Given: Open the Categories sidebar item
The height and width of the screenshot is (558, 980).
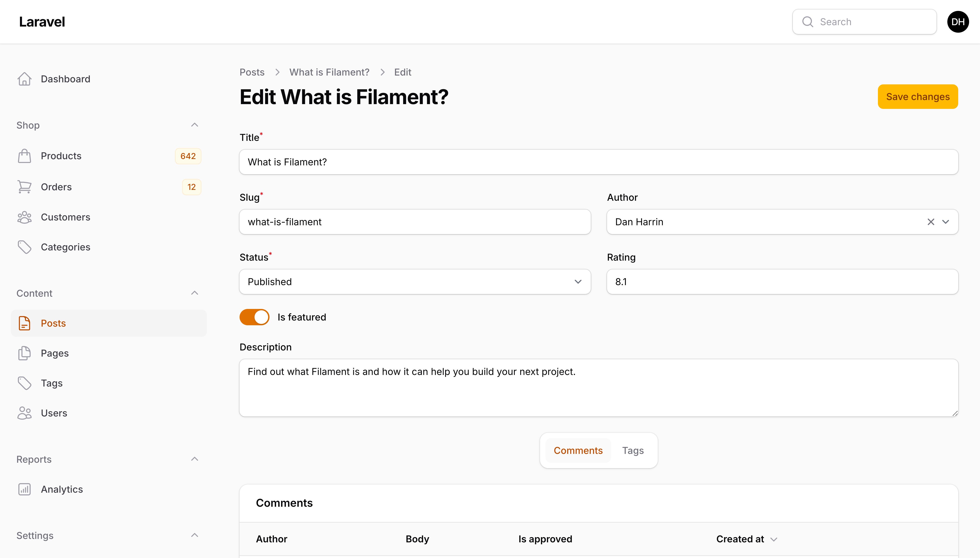Looking at the screenshot, I should 109,247.
